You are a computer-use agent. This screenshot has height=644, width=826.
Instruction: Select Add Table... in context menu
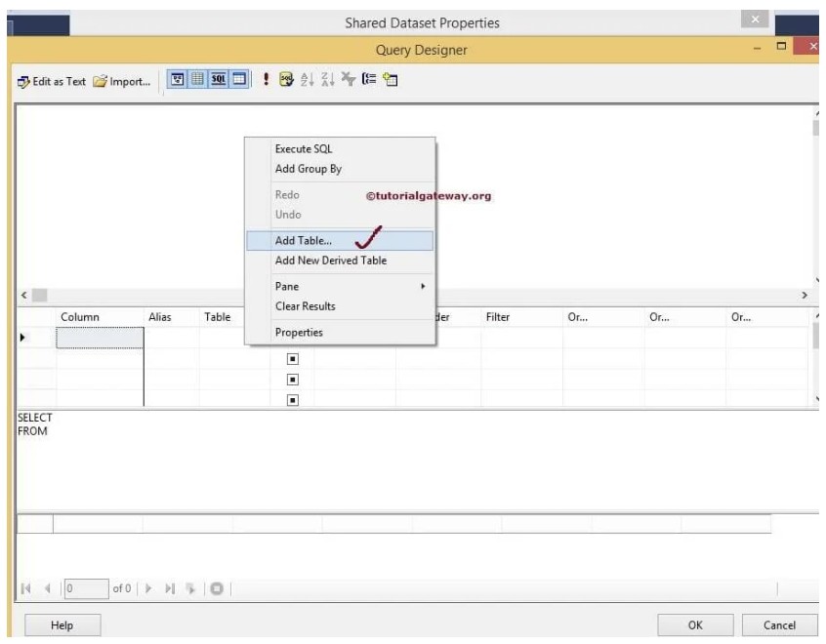pos(339,241)
